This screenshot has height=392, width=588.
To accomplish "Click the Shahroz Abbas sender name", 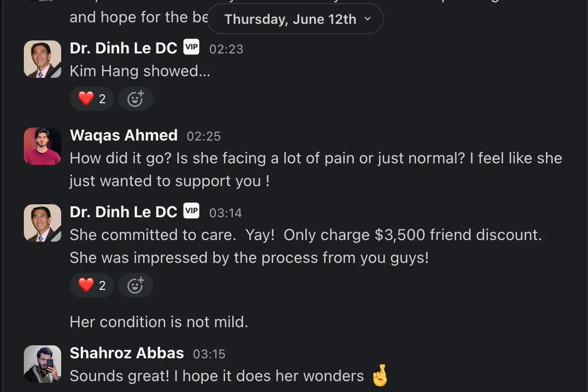I will 127,353.
